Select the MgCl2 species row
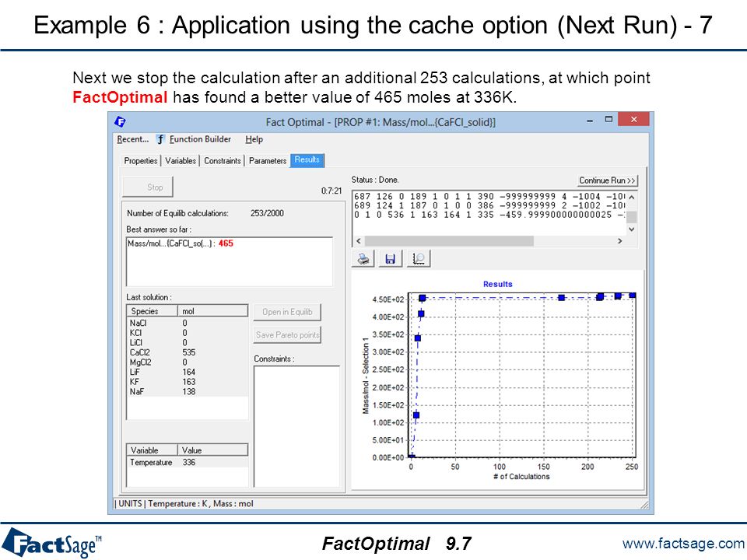Screen dimensions: 747x560 pos(188,362)
